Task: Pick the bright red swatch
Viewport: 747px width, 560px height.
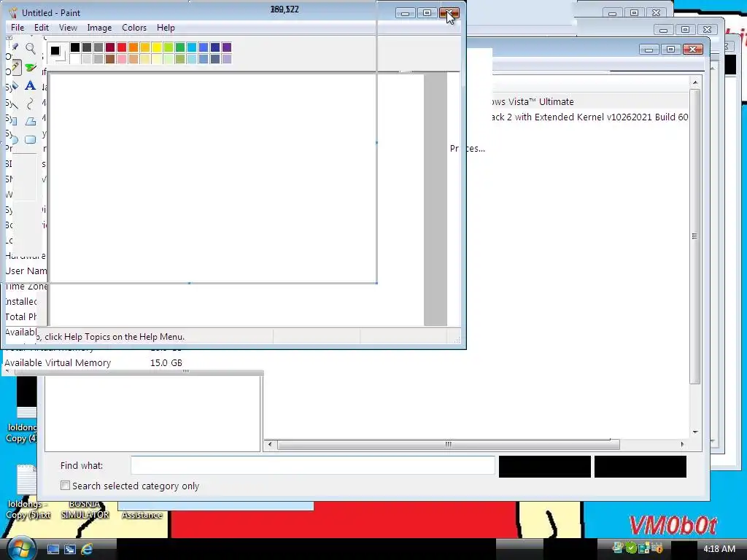Action: coord(122,47)
